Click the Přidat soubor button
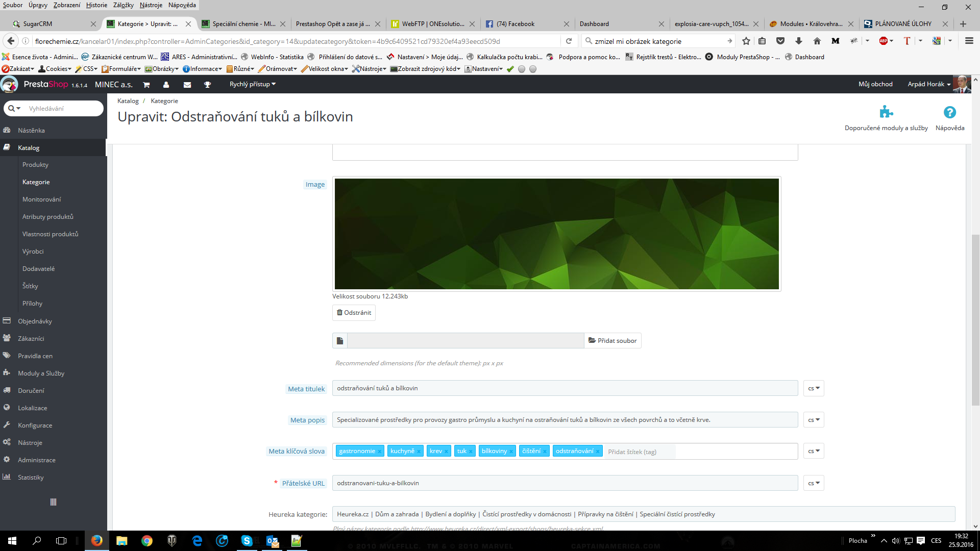This screenshot has width=980, height=551. click(x=612, y=341)
